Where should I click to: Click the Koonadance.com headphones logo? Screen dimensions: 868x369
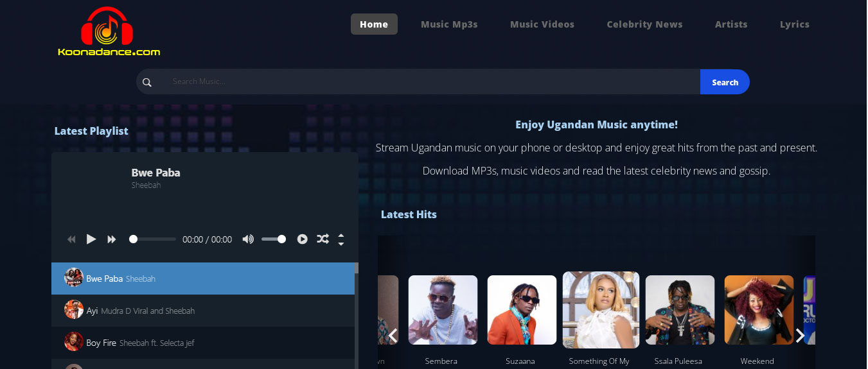tap(108, 31)
